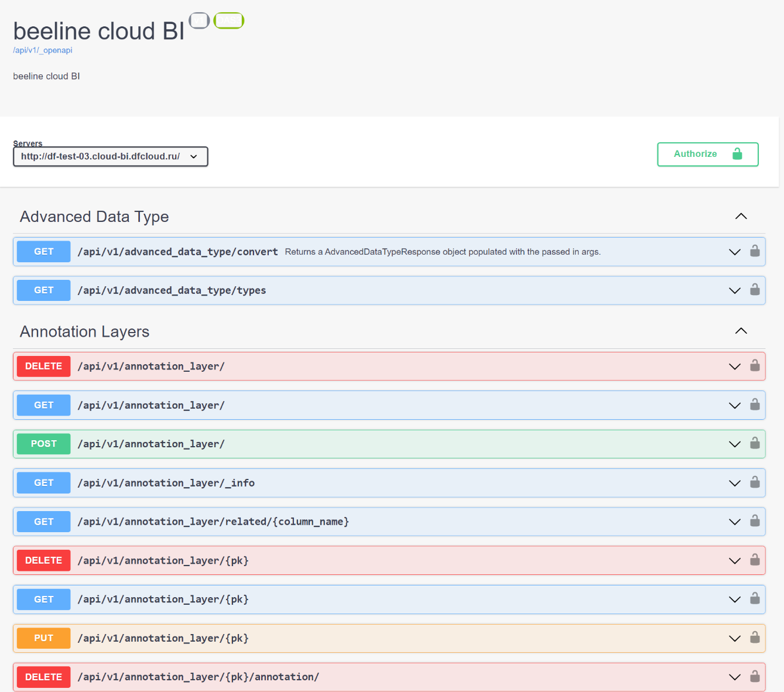This screenshot has height=692, width=784.
Task: Expand DELETE /api/v1/annotation_layer/ with its chevron
Action: tap(735, 366)
